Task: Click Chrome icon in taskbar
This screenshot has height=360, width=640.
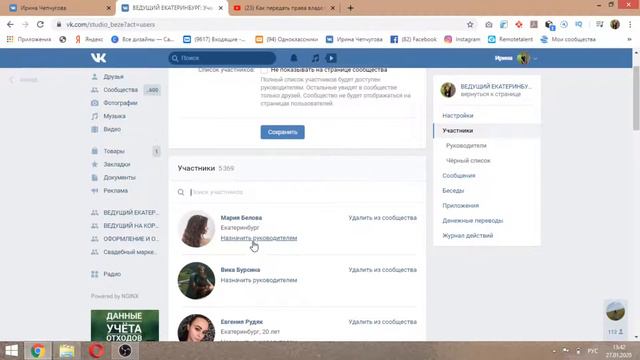Action: 38,351
